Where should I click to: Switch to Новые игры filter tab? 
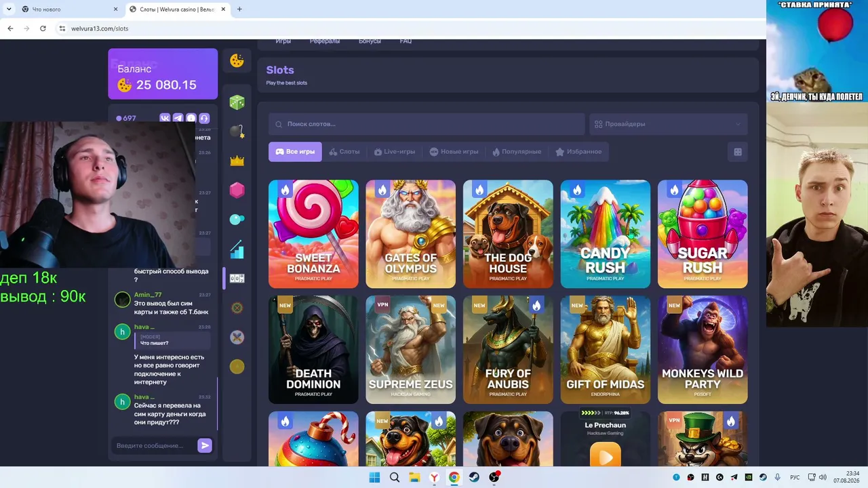point(454,152)
